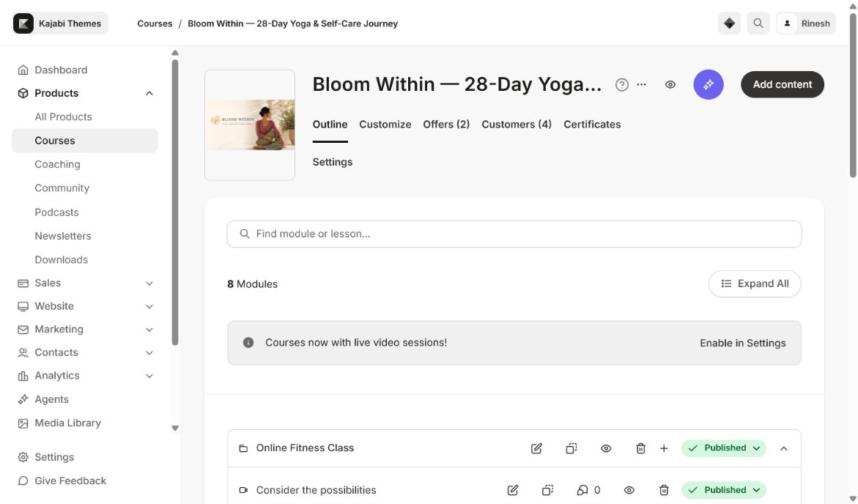The height and width of the screenshot is (504, 858).
Task: Edit the Online Fitness Class module
Action: (x=536, y=449)
